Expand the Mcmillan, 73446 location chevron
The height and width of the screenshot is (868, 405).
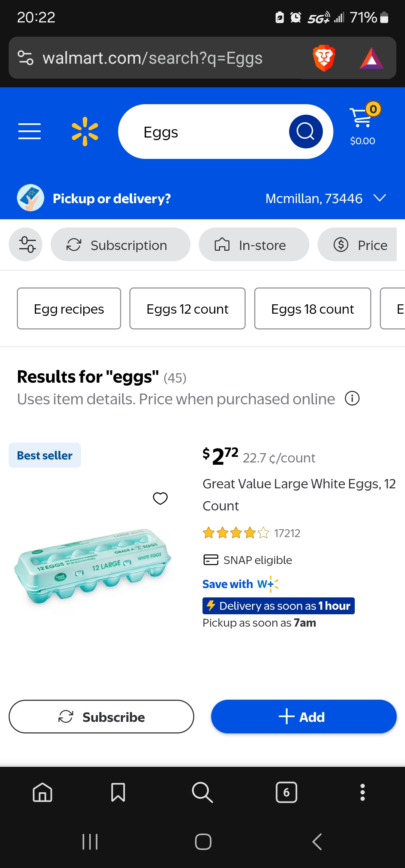(380, 198)
